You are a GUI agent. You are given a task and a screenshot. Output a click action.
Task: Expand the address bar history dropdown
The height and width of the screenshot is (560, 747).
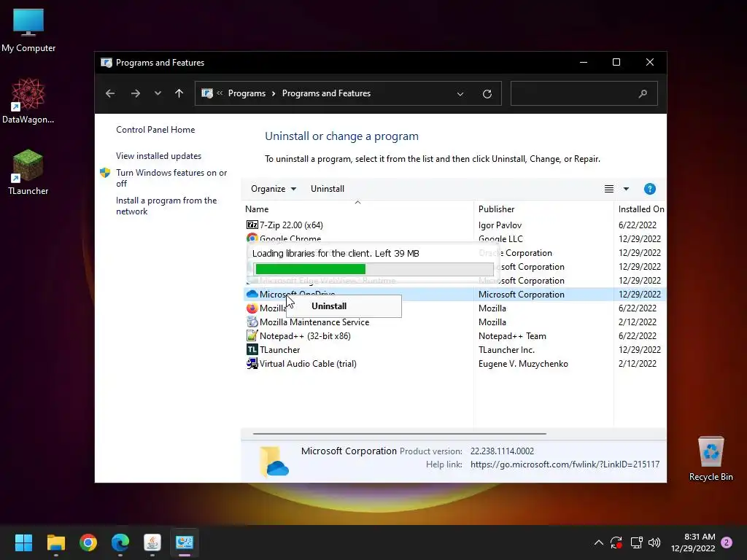tap(460, 94)
